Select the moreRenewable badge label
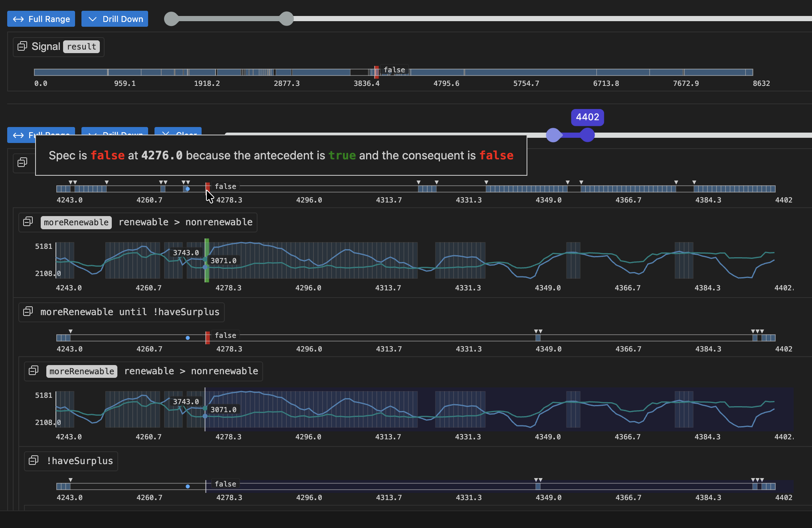 [x=76, y=222]
